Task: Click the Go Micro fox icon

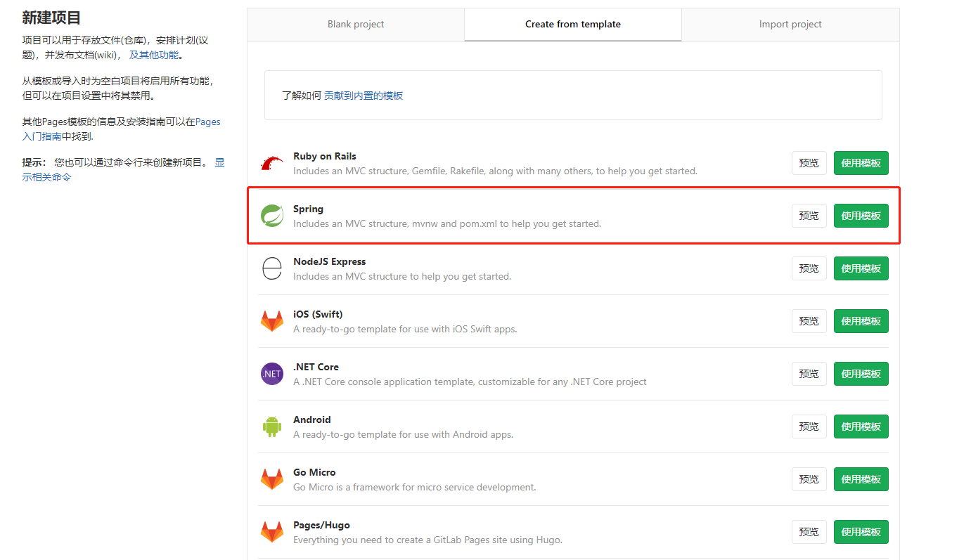Action: point(271,479)
